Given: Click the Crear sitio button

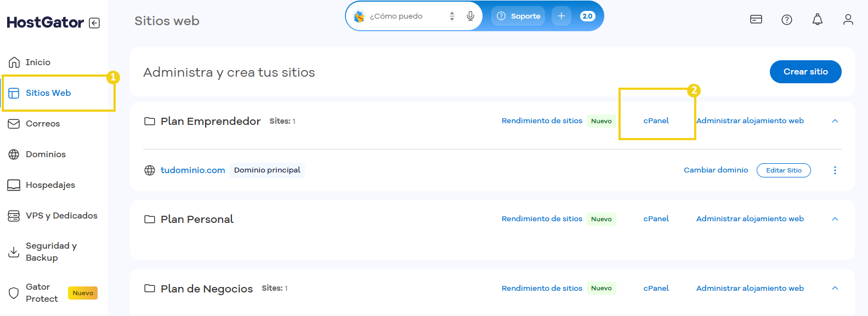Looking at the screenshot, I should click(x=805, y=72).
